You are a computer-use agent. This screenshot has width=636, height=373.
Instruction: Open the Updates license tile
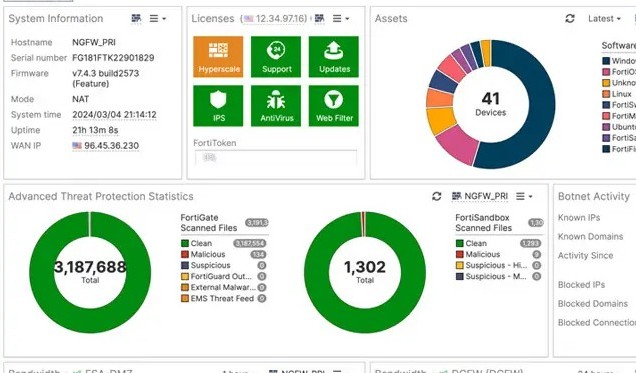[333, 57]
